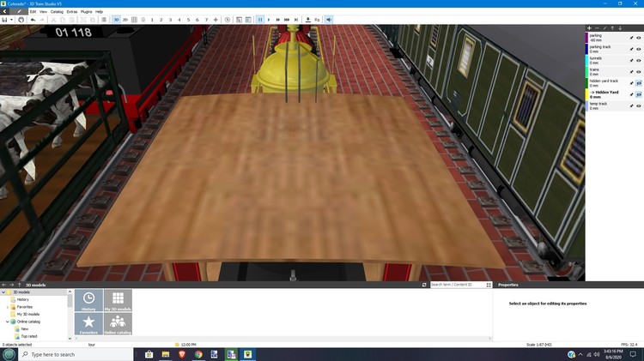Click the catalog refresh icon

click(x=424, y=285)
